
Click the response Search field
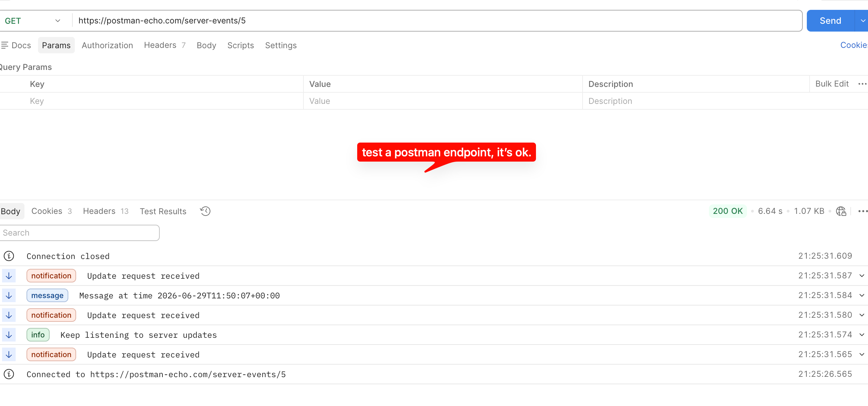[x=79, y=233]
